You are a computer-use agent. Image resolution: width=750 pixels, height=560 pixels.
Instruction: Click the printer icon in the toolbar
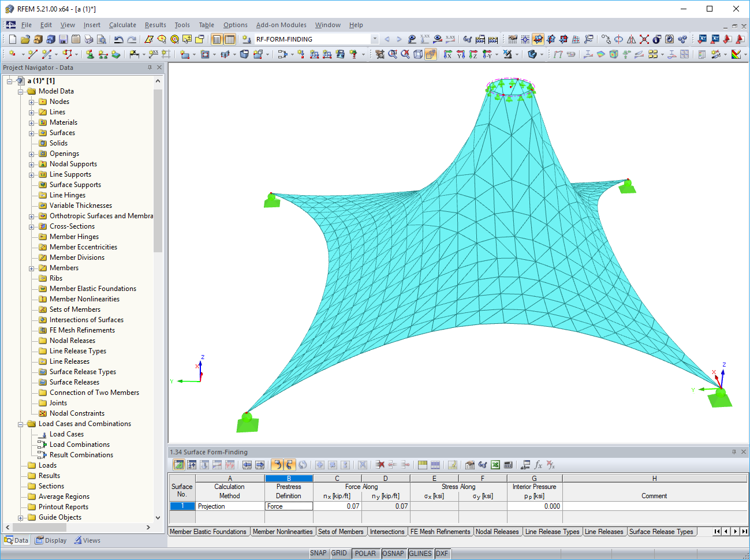click(x=88, y=39)
